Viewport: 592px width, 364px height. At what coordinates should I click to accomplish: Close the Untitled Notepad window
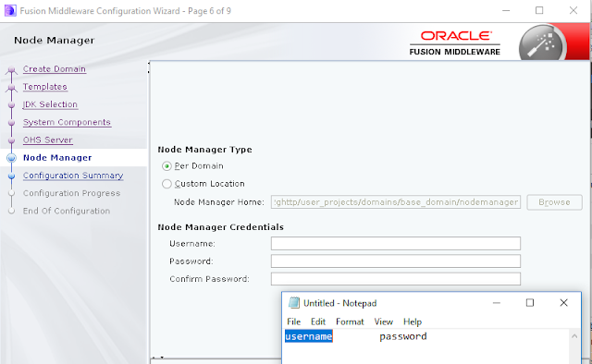[x=563, y=303]
